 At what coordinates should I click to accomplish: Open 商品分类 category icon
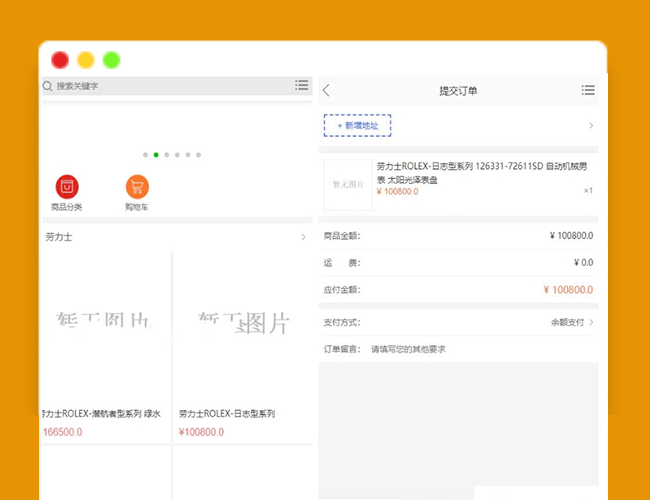point(67,186)
